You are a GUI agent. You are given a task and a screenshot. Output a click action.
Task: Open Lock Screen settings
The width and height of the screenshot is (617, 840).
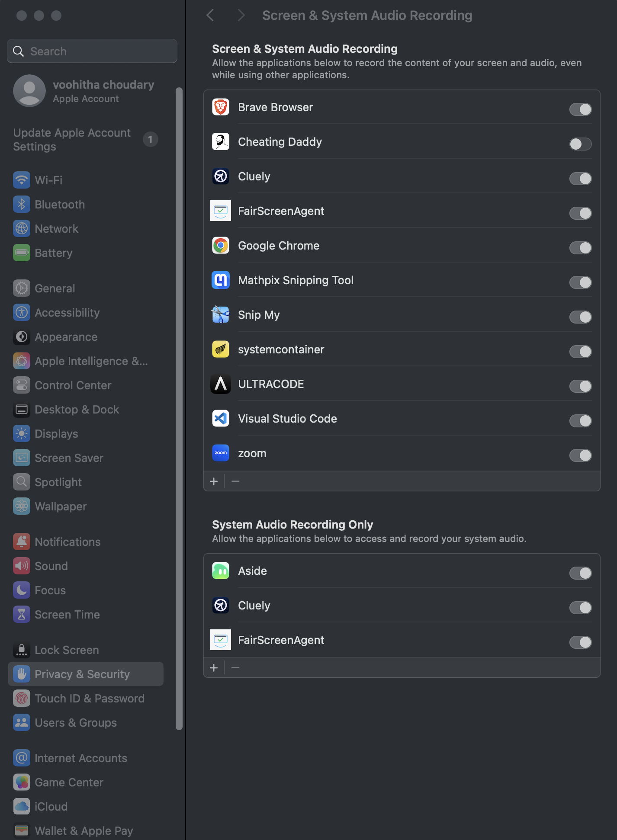[x=86, y=650]
